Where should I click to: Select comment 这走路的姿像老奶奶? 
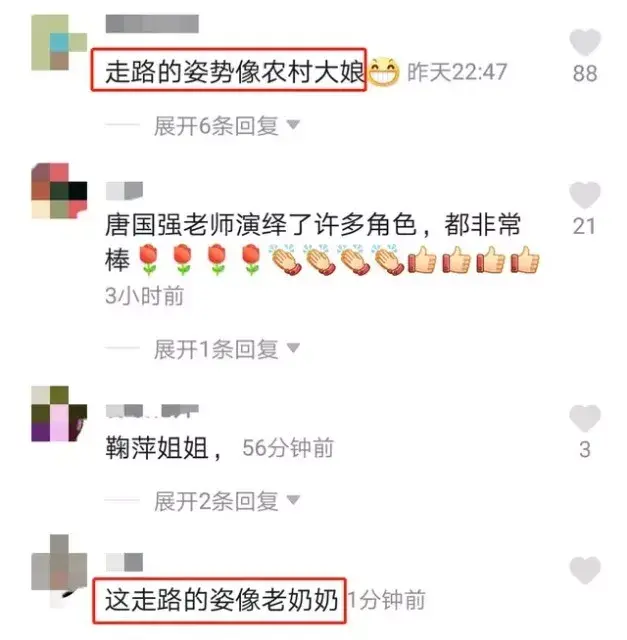coord(219,600)
